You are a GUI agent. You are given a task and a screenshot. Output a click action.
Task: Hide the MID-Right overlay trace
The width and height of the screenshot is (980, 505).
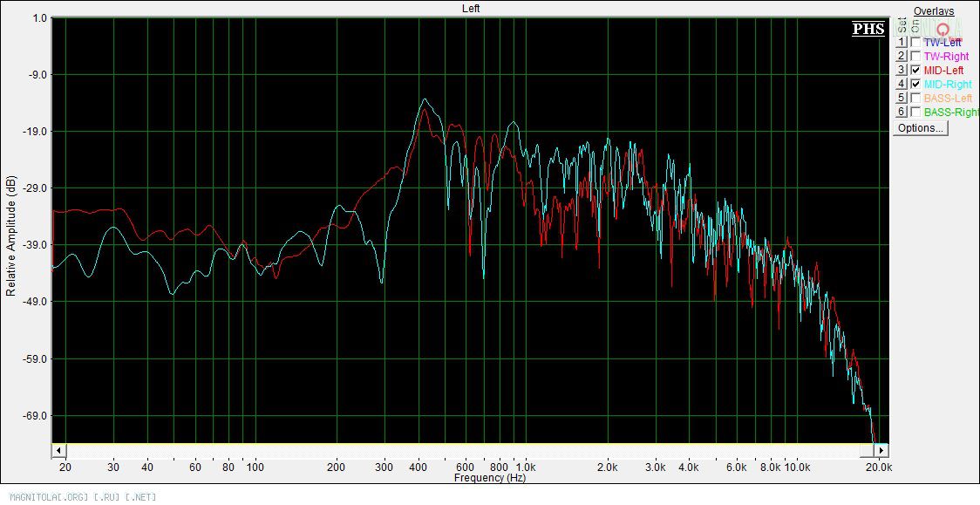[915, 84]
